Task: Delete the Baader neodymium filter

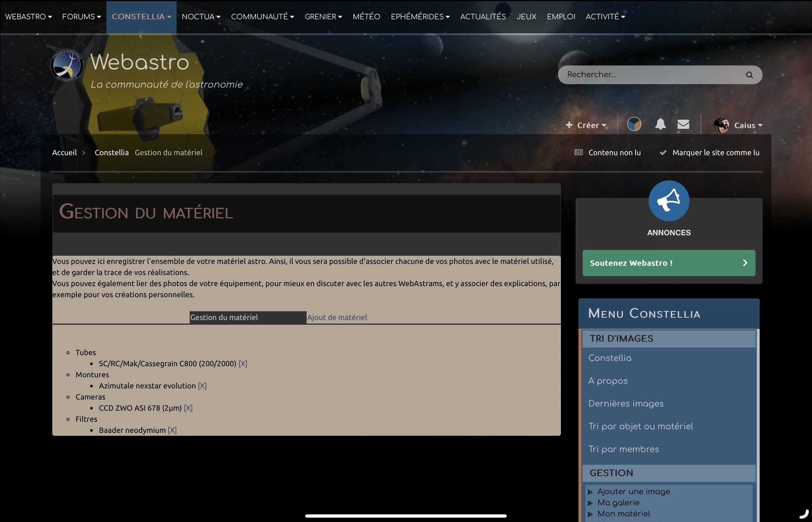Action: (172, 430)
